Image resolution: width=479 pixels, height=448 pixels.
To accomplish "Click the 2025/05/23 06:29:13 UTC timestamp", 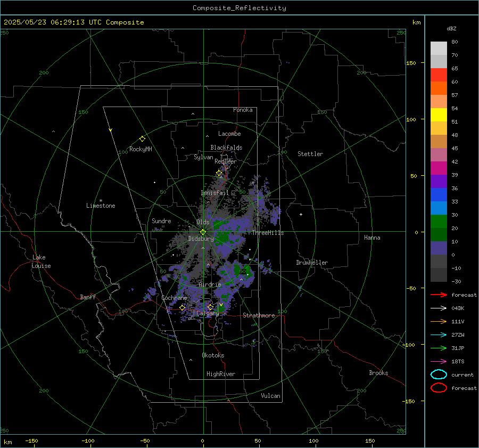I will (74, 22).
